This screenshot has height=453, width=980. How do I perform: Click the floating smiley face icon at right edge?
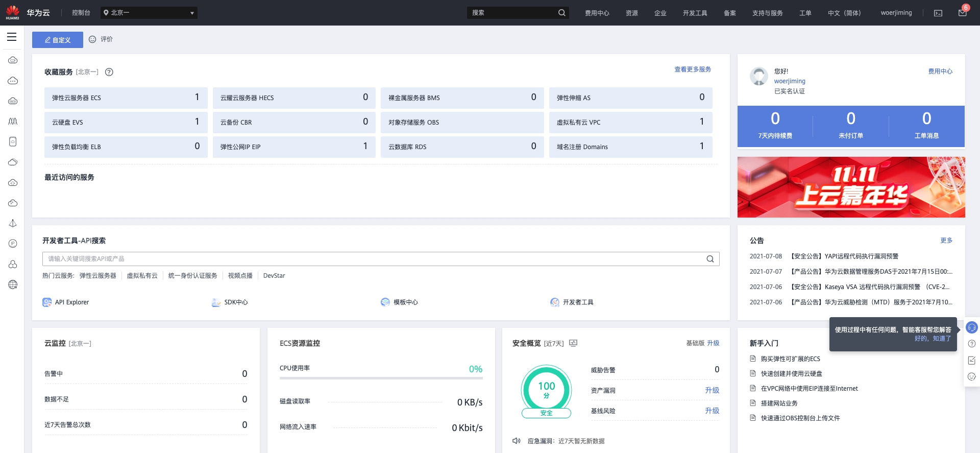(x=972, y=377)
